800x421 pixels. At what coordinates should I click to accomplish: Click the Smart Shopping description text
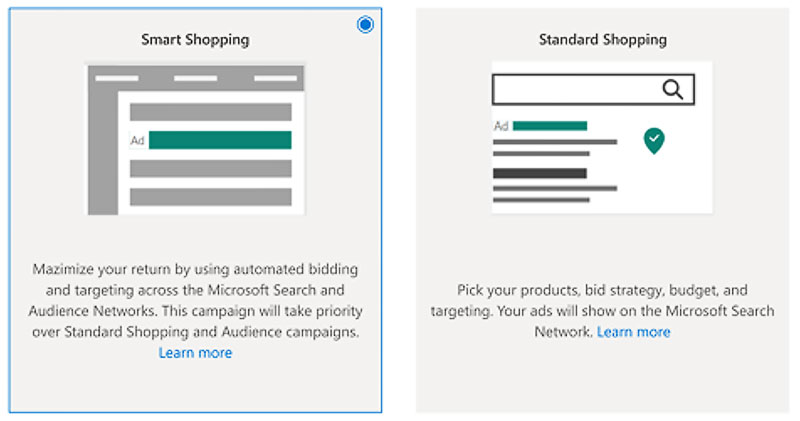[x=195, y=301]
